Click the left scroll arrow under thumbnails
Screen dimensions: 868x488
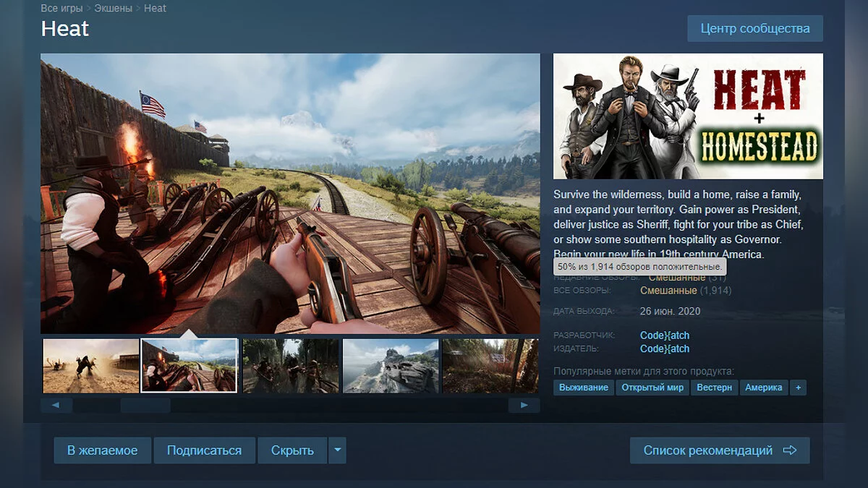[x=56, y=406]
